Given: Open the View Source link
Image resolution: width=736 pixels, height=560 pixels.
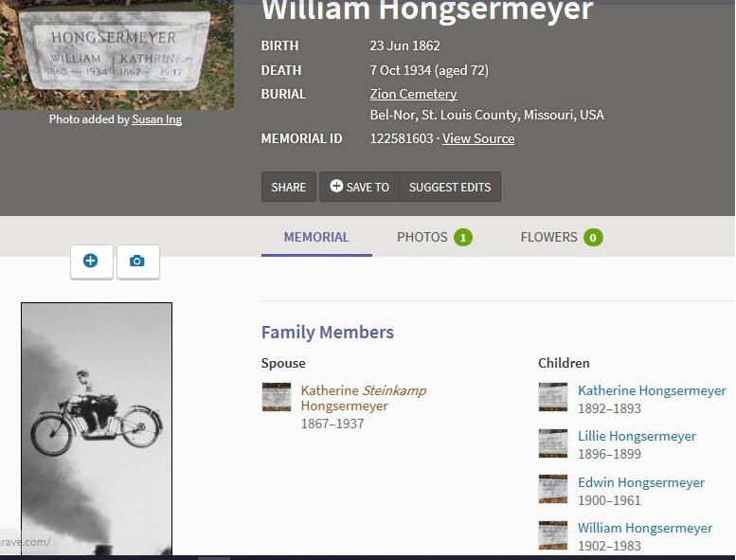Looking at the screenshot, I should 478,138.
